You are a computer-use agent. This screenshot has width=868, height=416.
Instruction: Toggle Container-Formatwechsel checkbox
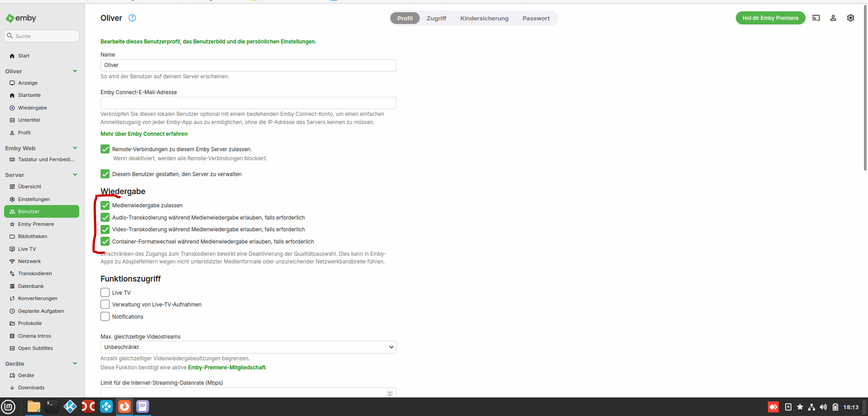(x=105, y=241)
